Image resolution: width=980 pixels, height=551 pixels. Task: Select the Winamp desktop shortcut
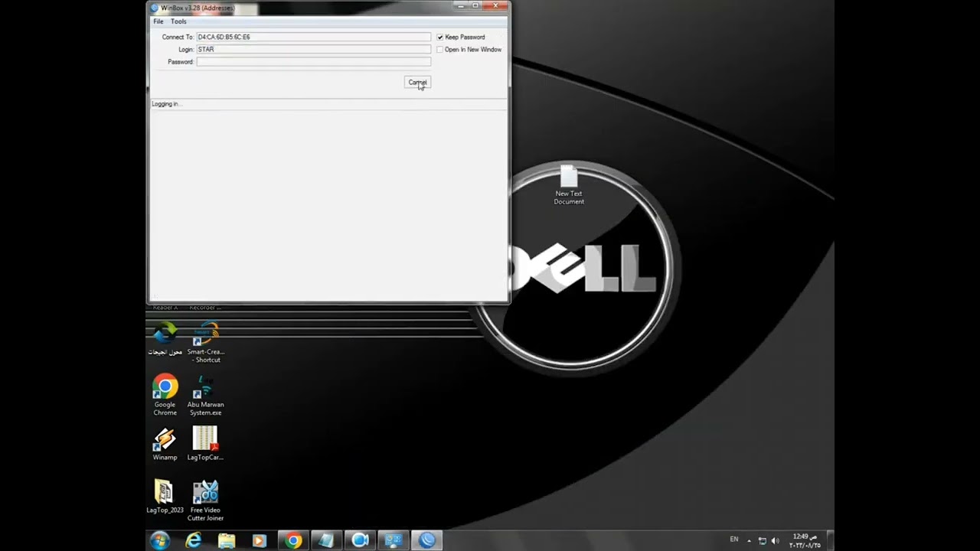[x=165, y=444]
